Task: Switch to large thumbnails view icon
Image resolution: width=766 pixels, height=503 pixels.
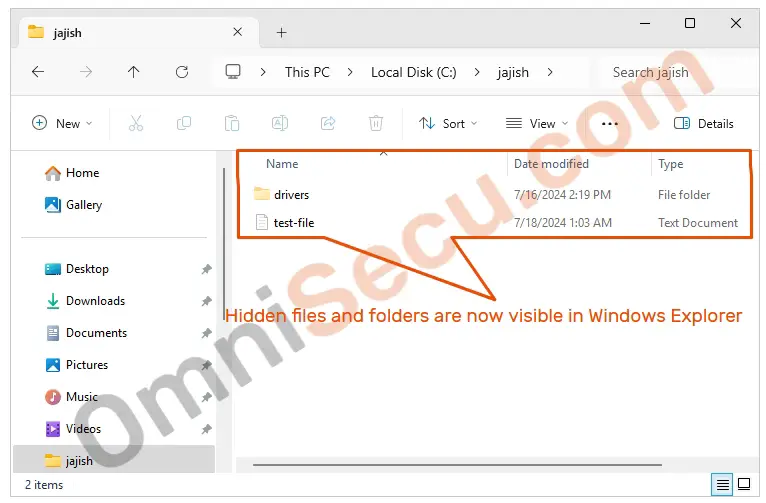Action: pos(744,484)
